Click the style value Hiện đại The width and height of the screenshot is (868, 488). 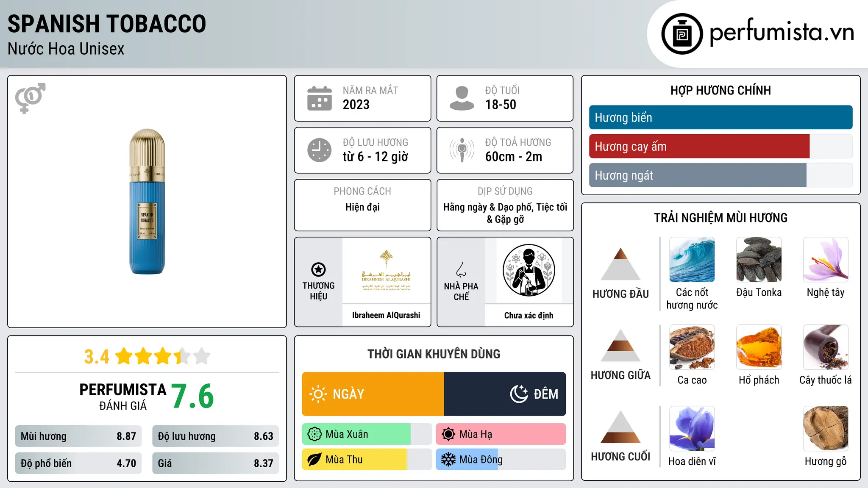pyautogui.click(x=362, y=207)
